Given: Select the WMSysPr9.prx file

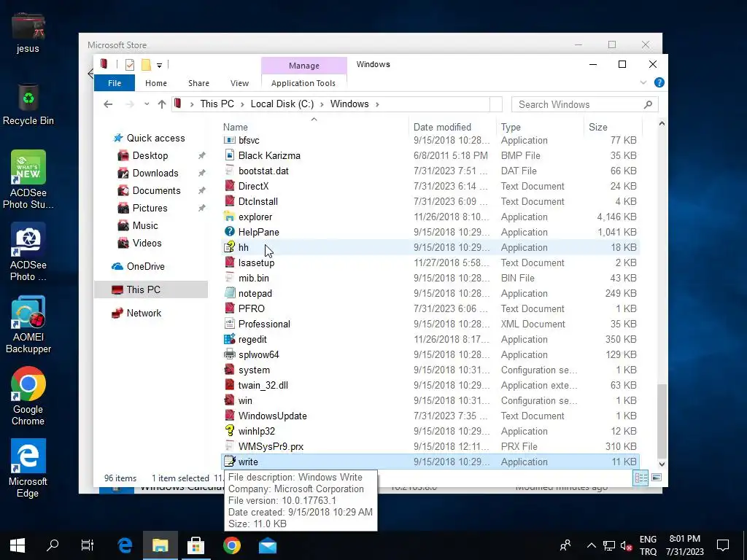Looking at the screenshot, I should pyautogui.click(x=430, y=446).
